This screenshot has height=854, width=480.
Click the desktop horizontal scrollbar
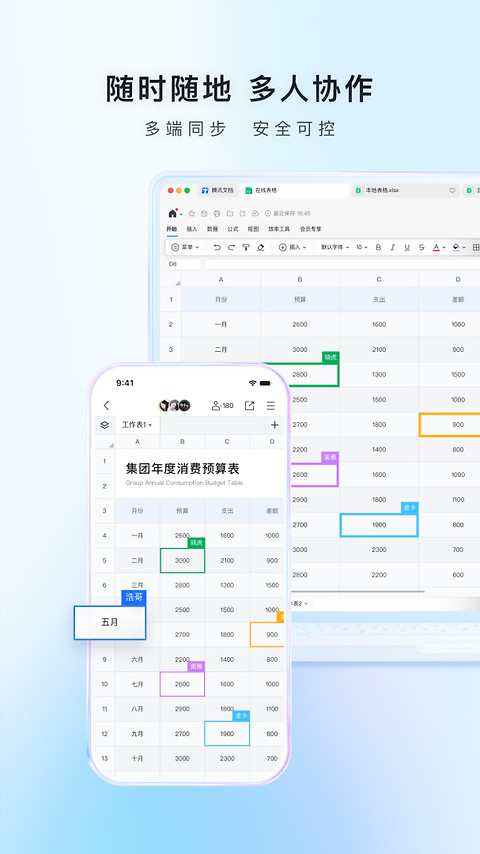358,591
